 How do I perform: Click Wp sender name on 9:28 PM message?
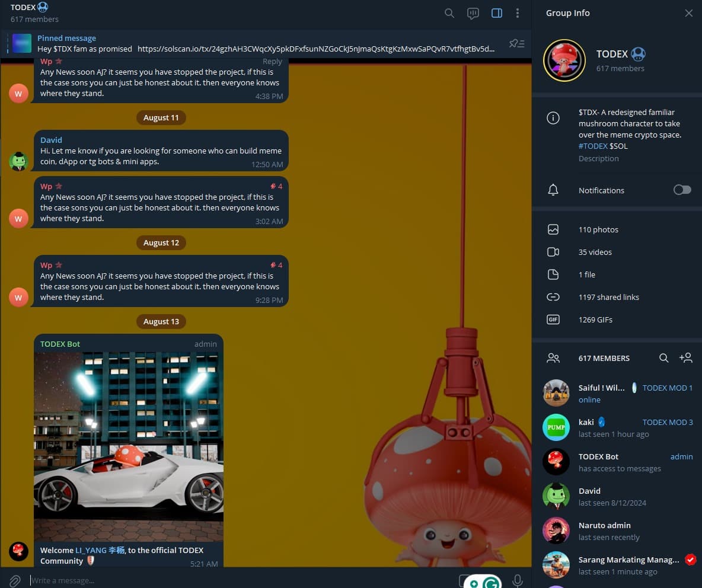point(46,265)
